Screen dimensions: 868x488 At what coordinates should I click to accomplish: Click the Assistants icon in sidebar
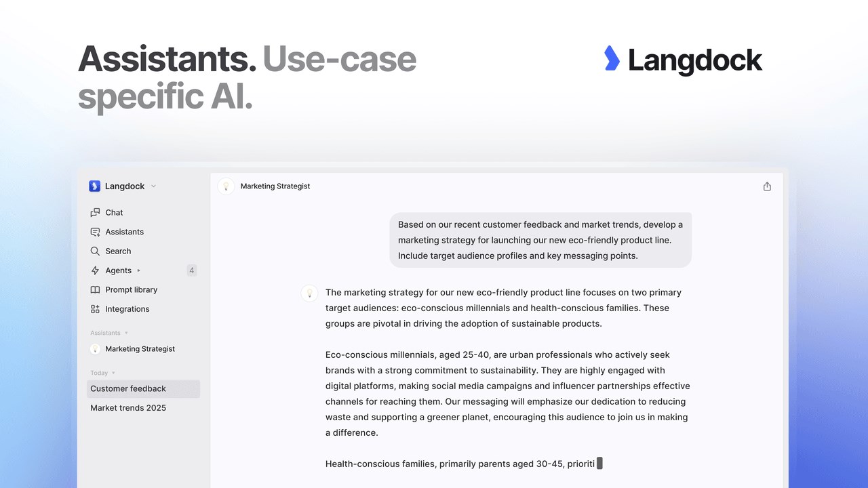[95, 232]
